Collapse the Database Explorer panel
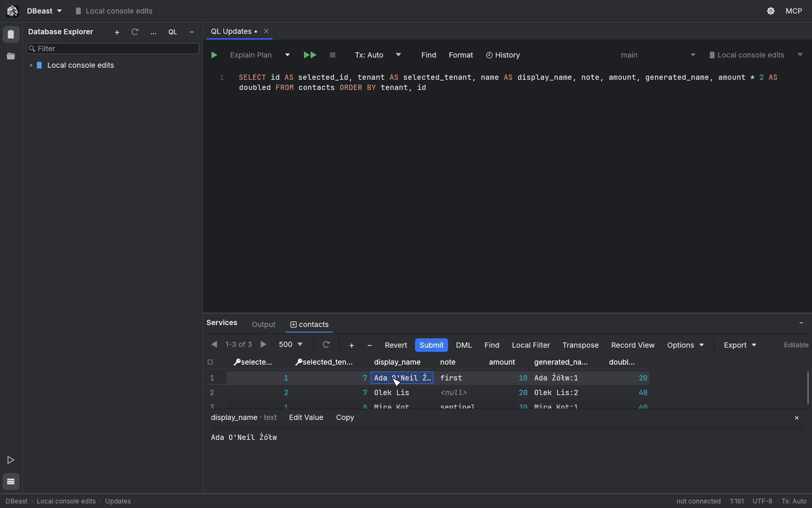This screenshot has width=812, height=508. (x=192, y=32)
